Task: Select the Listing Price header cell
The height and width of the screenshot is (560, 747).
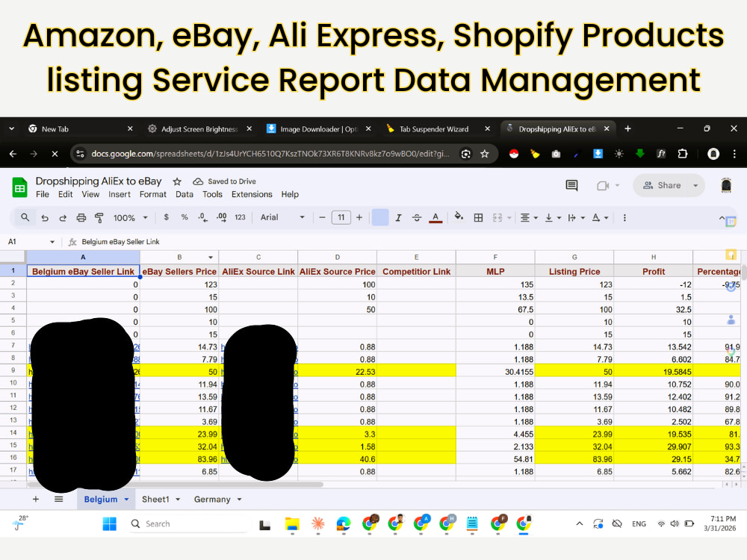Action: click(x=574, y=272)
